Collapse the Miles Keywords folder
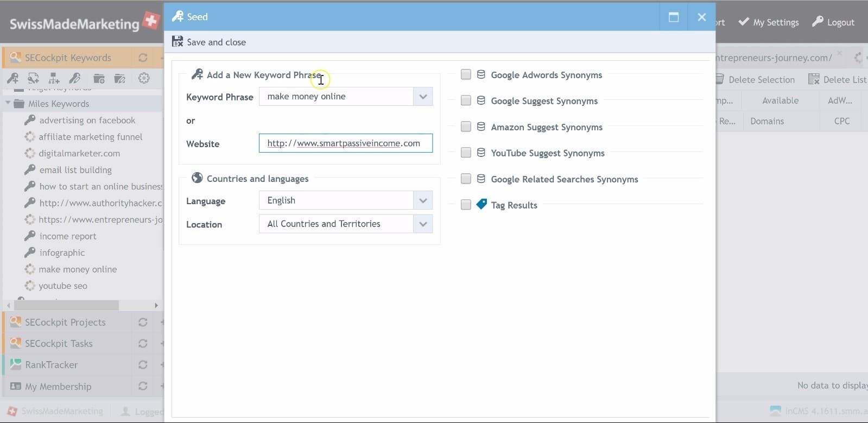The height and width of the screenshot is (423, 868). click(8, 103)
